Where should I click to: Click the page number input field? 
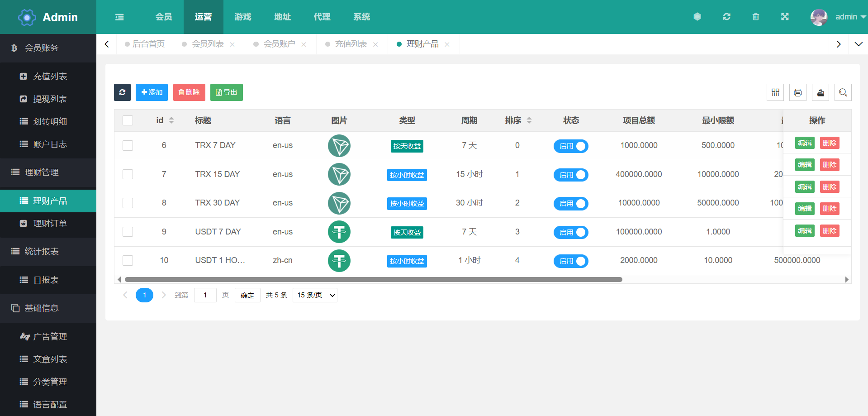tap(205, 295)
